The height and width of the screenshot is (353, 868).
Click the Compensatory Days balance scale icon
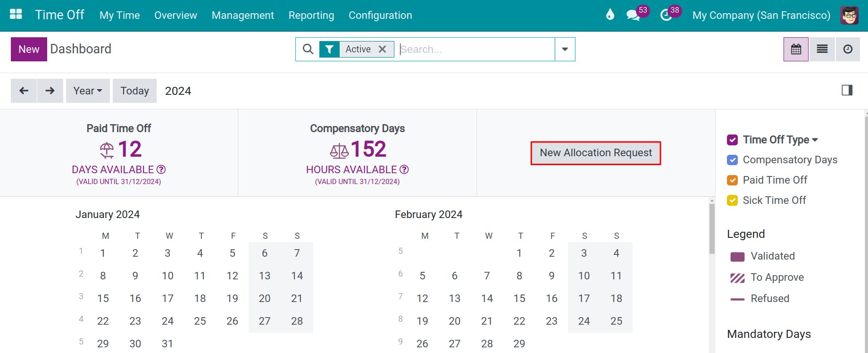click(339, 151)
